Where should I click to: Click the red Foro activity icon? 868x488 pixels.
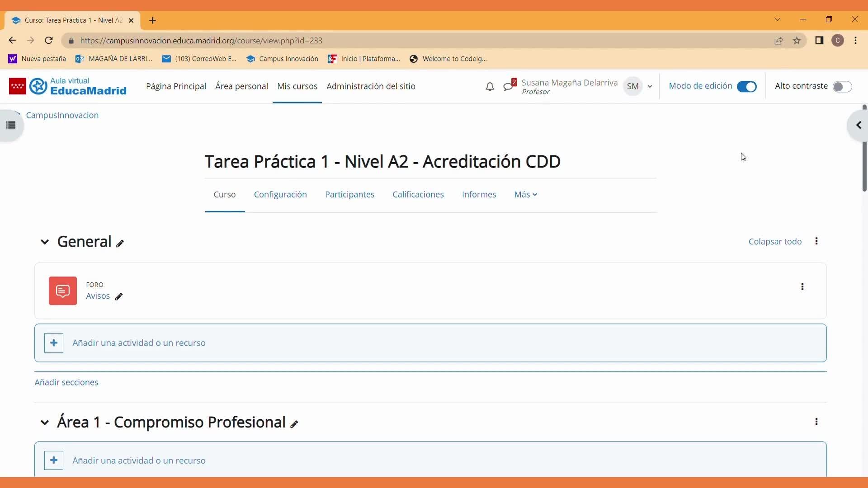tap(63, 291)
